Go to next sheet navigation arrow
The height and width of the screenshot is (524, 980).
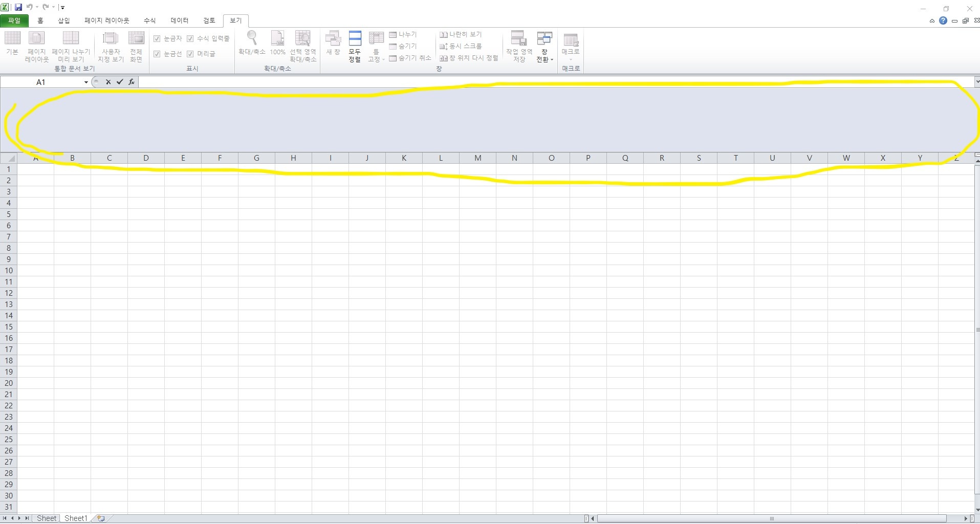click(x=20, y=518)
